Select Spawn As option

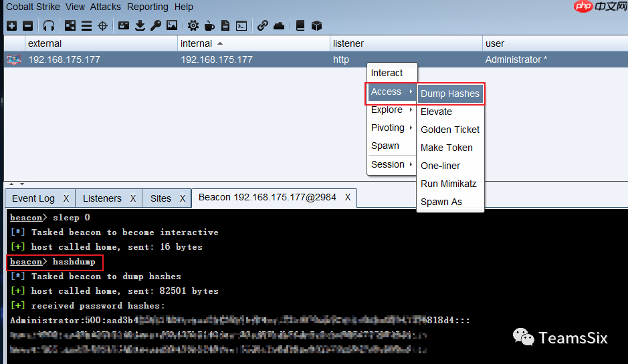[x=450, y=202]
